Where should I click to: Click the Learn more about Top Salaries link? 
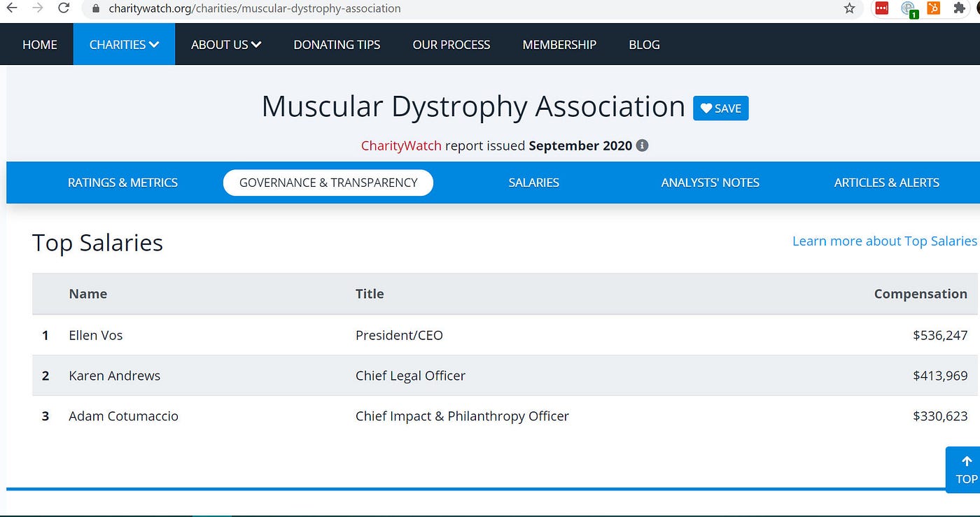tap(885, 241)
